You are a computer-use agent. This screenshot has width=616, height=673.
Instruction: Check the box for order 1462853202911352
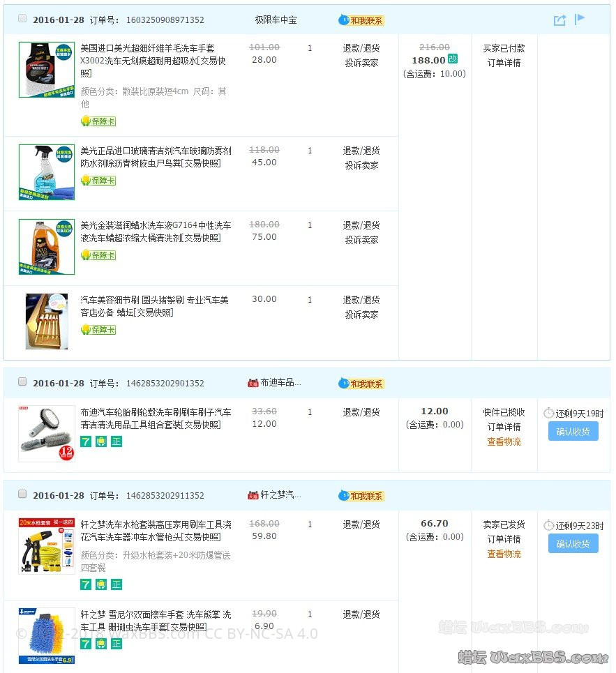pyautogui.click(x=22, y=494)
